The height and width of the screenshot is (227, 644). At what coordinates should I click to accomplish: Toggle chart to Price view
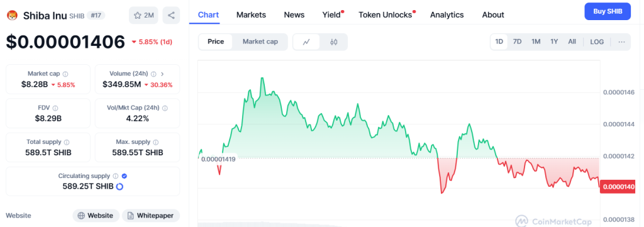tap(216, 42)
